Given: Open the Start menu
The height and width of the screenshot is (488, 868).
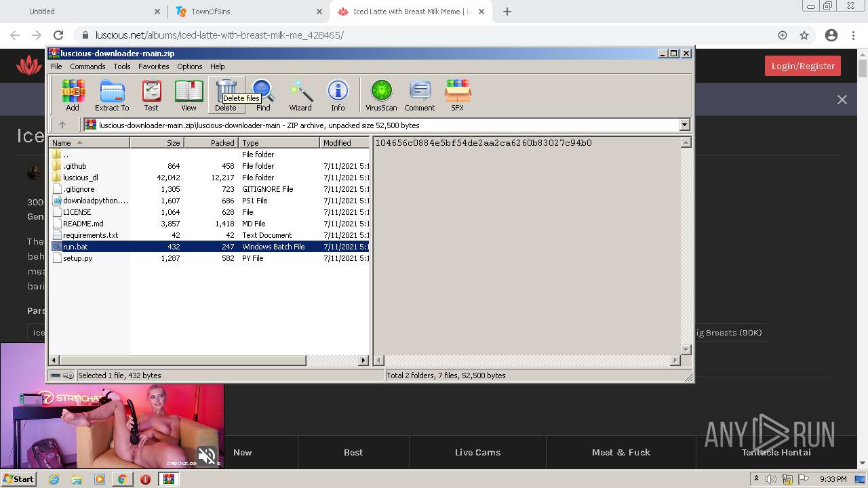Looking at the screenshot, I should click(19, 479).
